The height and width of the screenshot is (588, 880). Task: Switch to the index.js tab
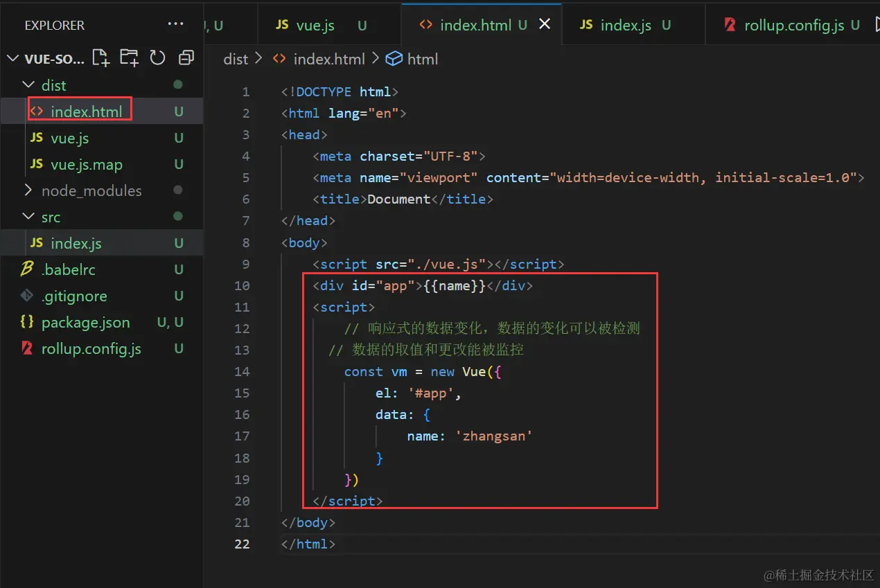tap(633, 25)
